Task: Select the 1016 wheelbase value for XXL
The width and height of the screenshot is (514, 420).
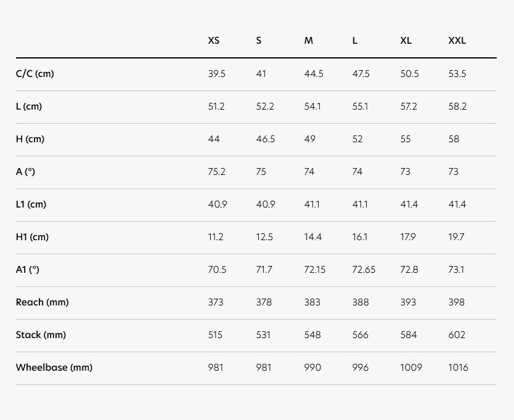Action: click(x=458, y=368)
